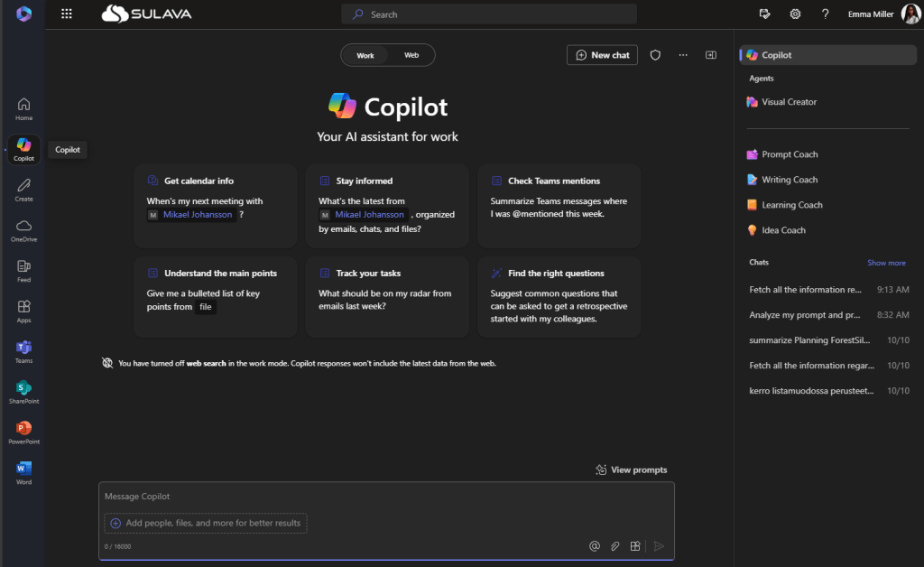This screenshot has width=924, height=567.
Task: Click the shield protection icon
Action: [656, 55]
